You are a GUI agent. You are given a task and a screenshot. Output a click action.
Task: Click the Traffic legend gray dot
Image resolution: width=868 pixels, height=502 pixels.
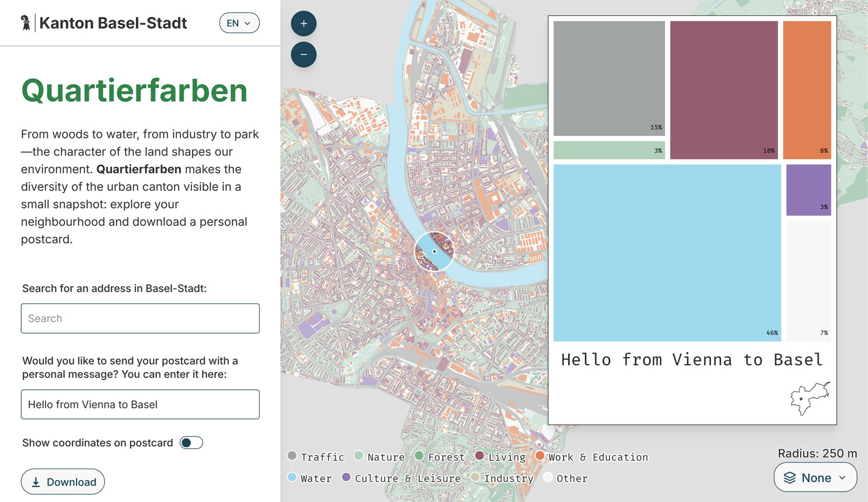click(292, 455)
